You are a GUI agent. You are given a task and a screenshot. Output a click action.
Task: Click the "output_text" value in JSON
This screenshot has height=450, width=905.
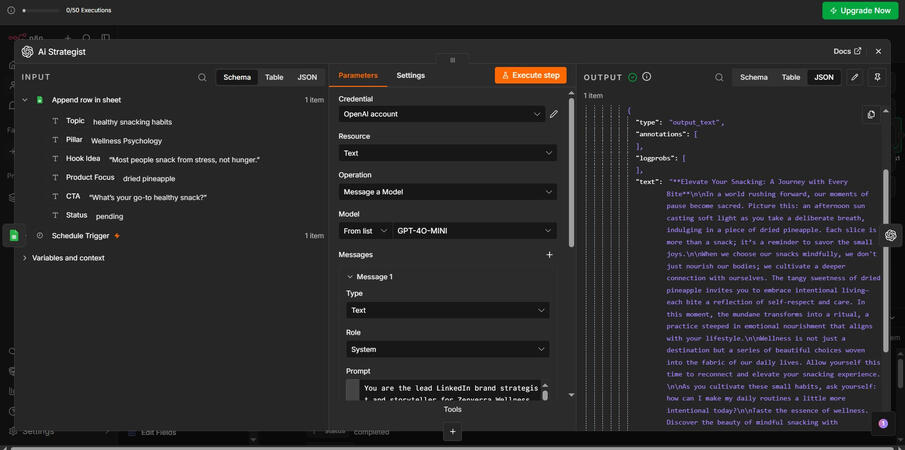(x=695, y=123)
